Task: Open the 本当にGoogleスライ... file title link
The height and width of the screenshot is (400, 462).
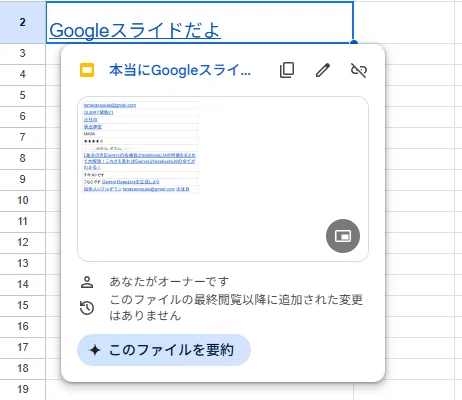Action: pos(180,70)
